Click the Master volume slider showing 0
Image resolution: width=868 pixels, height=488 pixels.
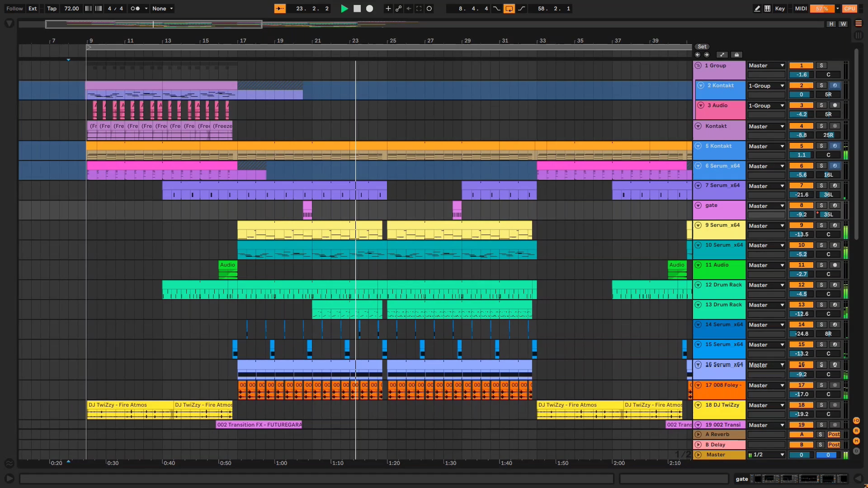801,455
